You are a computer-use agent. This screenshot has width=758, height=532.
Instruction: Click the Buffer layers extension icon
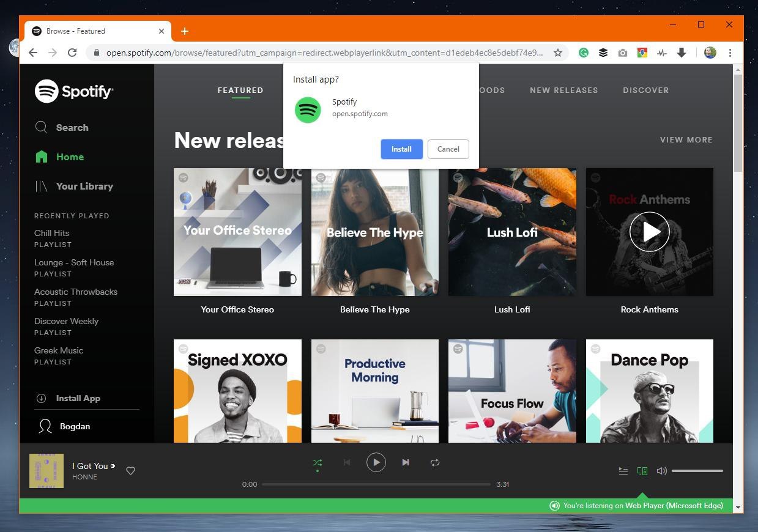pyautogui.click(x=603, y=53)
